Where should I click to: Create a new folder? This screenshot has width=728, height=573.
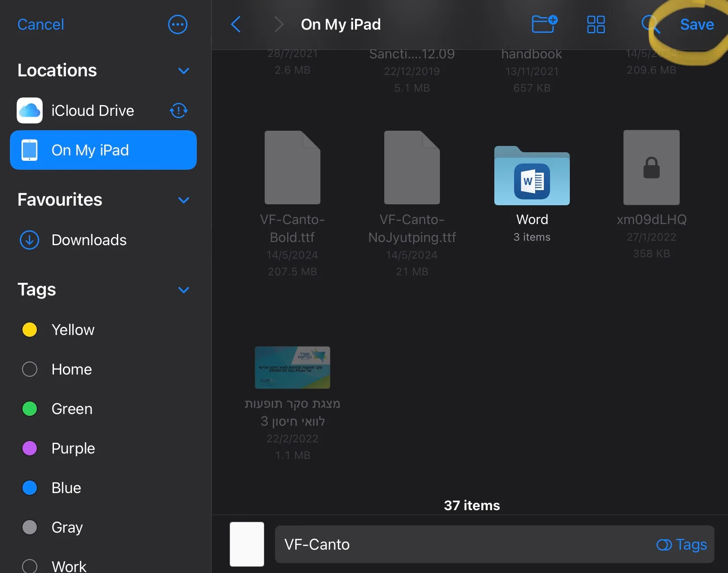pyautogui.click(x=544, y=24)
